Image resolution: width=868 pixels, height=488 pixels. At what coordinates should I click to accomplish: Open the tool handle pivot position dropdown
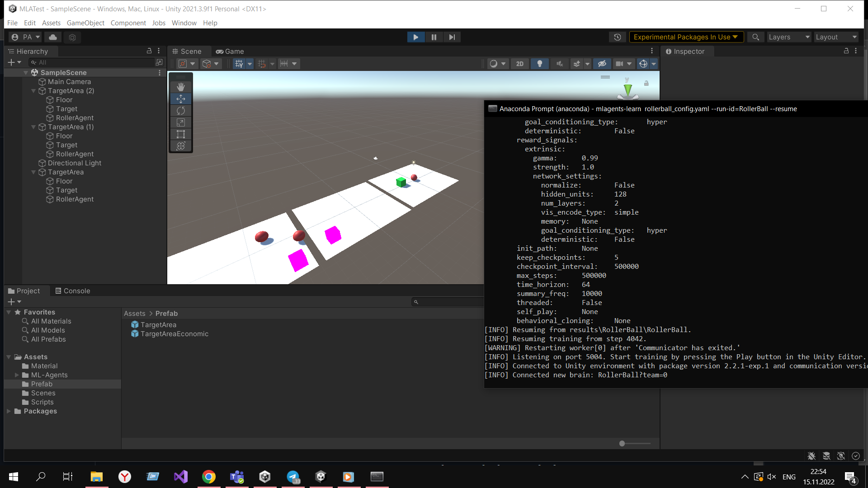(187, 64)
